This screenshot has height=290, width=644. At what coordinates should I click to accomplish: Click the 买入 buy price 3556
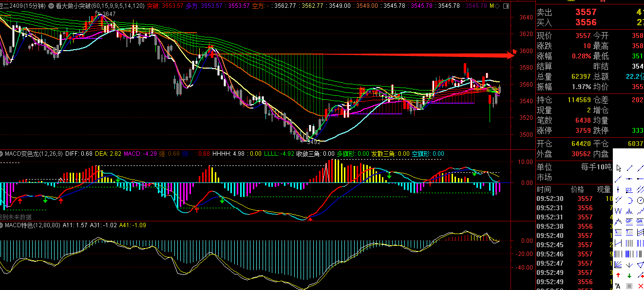pos(586,22)
